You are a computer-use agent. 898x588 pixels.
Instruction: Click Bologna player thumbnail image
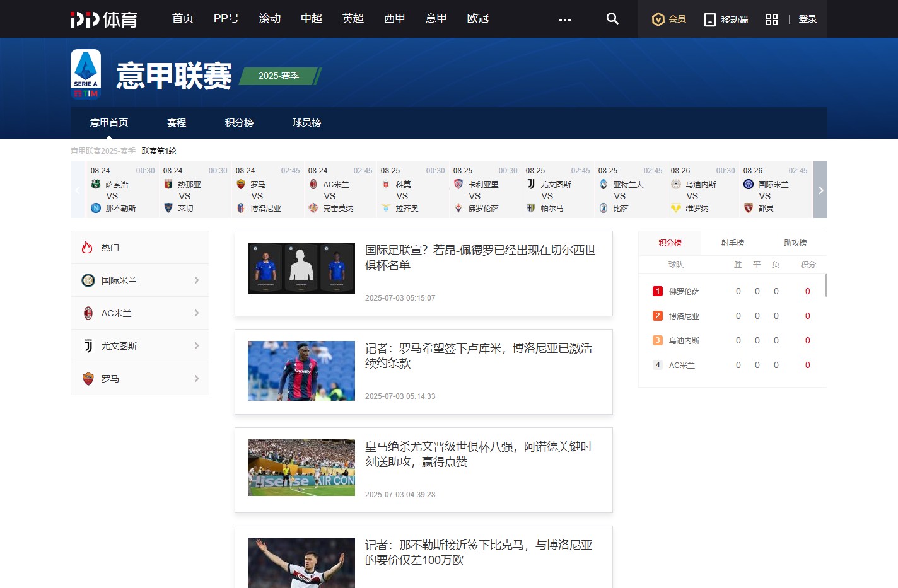pyautogui.click(x=301, y=371)
